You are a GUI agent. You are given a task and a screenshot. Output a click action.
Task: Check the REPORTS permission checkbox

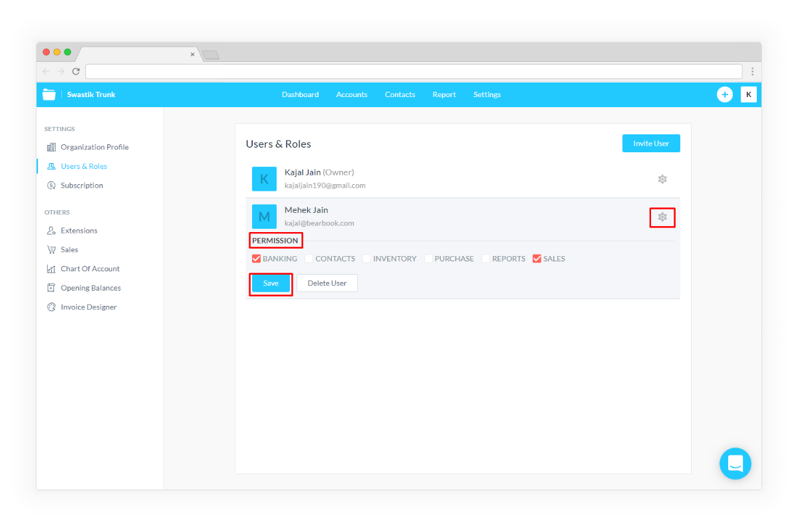tap(485, 259)
